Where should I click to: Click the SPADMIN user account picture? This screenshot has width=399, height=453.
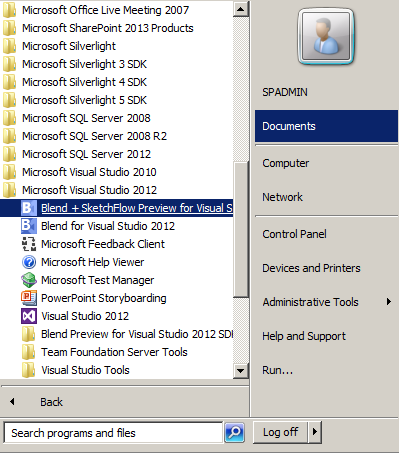(x=326, y=36)
